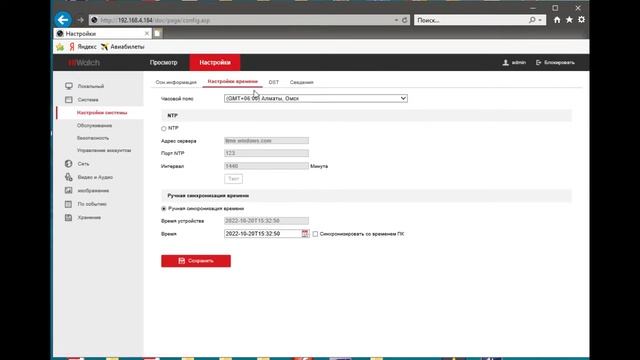Click the Изображение sidebar icon
The height and width of the screenshot is (360, 640).
[69, 191]
